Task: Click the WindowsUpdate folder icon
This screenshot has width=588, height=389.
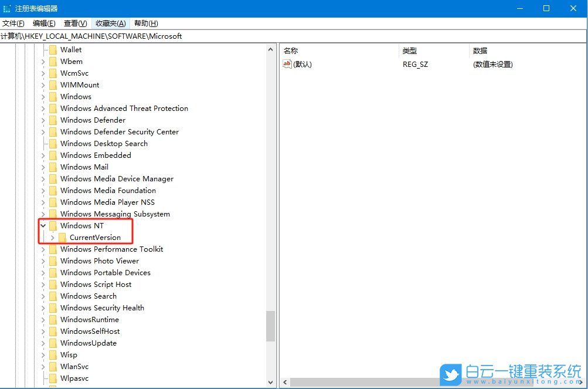Action: coord(53,343)
